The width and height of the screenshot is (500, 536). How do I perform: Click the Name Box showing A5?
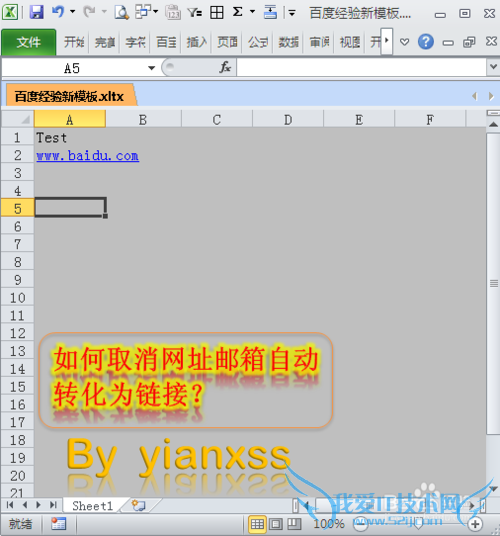point(72,68)
